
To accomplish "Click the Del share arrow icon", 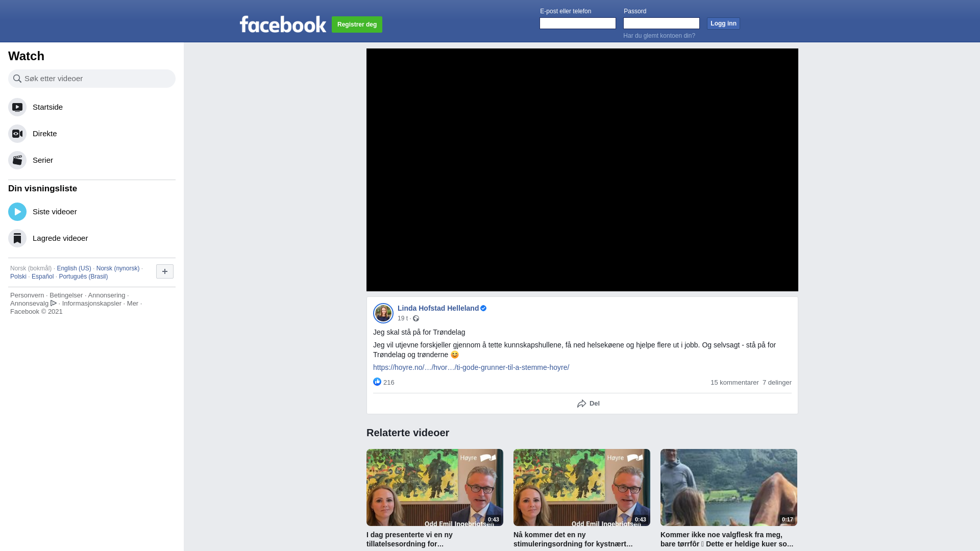I will (x=581, y=404).
